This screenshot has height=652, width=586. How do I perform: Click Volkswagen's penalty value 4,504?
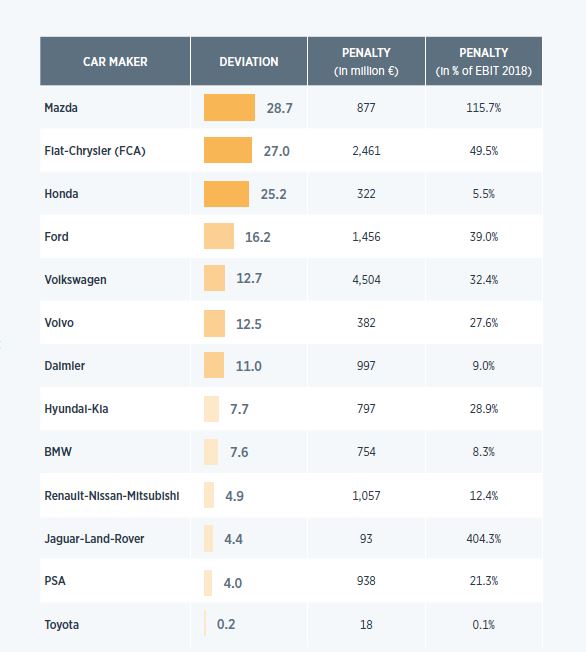pyautogui.click(x=366, y=279)
